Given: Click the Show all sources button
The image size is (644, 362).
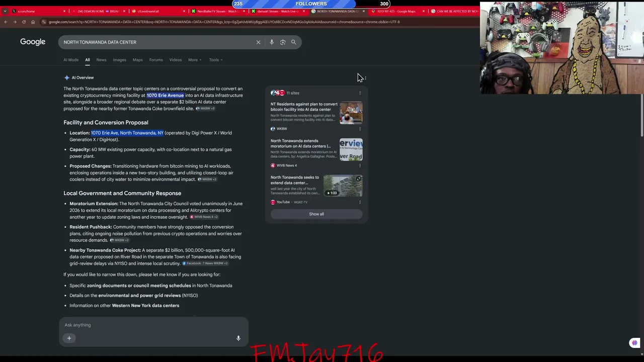Looking at the screenshot, I should pyautogui.click(x=316, y=214).
